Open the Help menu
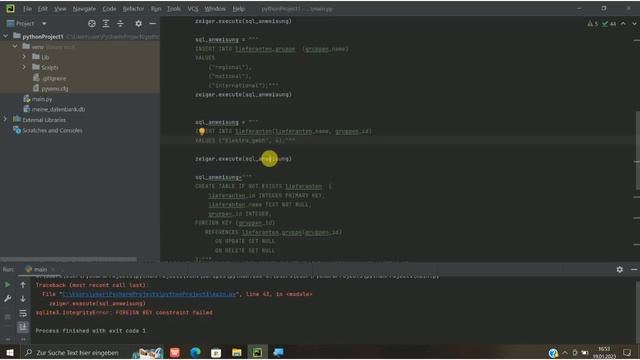Screen dimensions: 640x360 click(238, 9)
